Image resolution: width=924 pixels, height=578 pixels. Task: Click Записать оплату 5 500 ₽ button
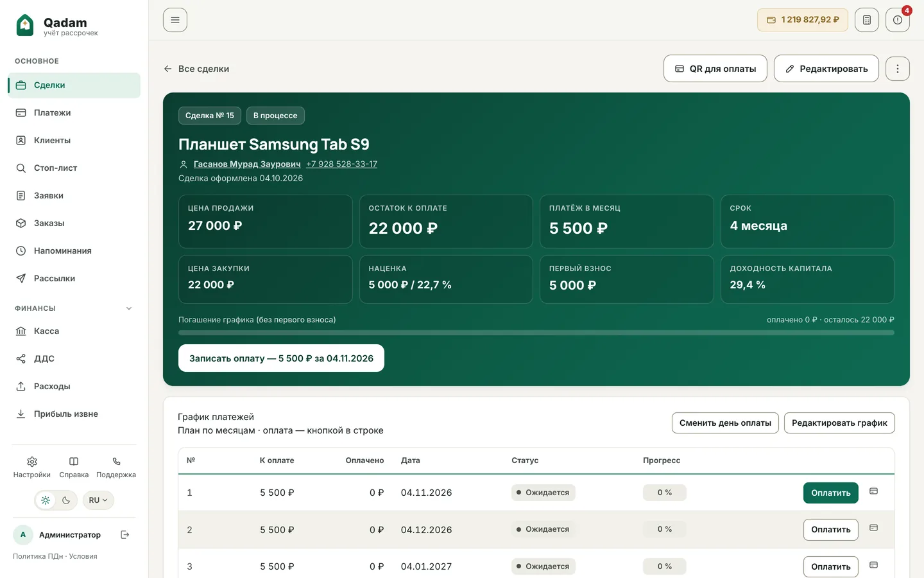tap(281, 358)
